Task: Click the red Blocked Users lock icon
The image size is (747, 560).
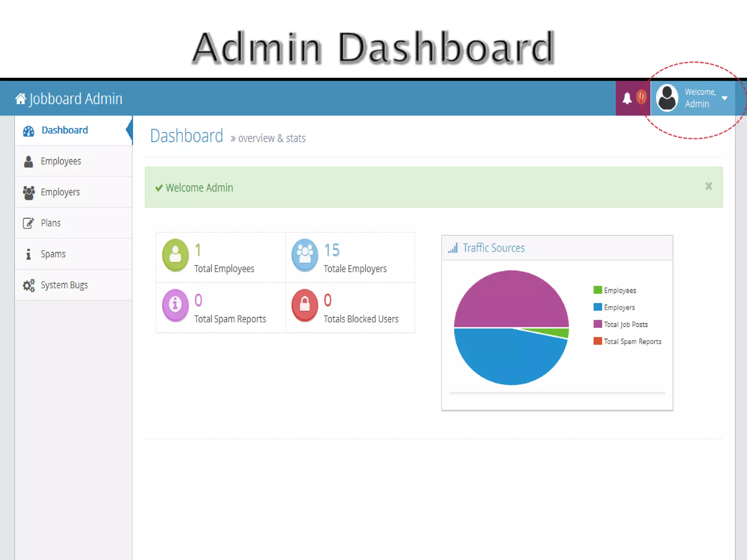Action: pos(305,305)
